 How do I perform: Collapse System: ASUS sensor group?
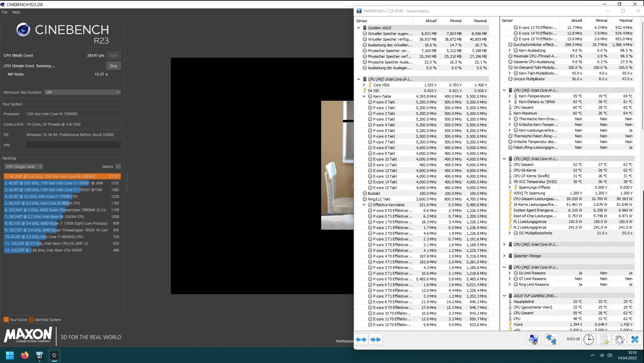pos(358,28)
